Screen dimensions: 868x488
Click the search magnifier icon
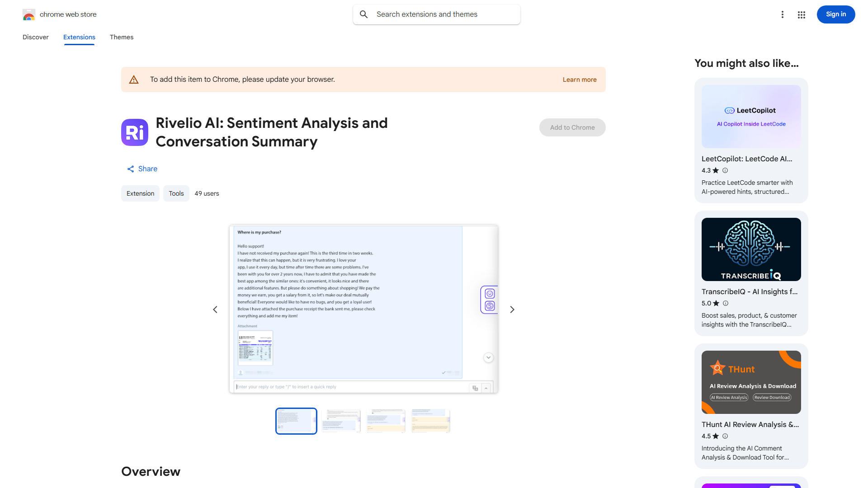(364, 14)
